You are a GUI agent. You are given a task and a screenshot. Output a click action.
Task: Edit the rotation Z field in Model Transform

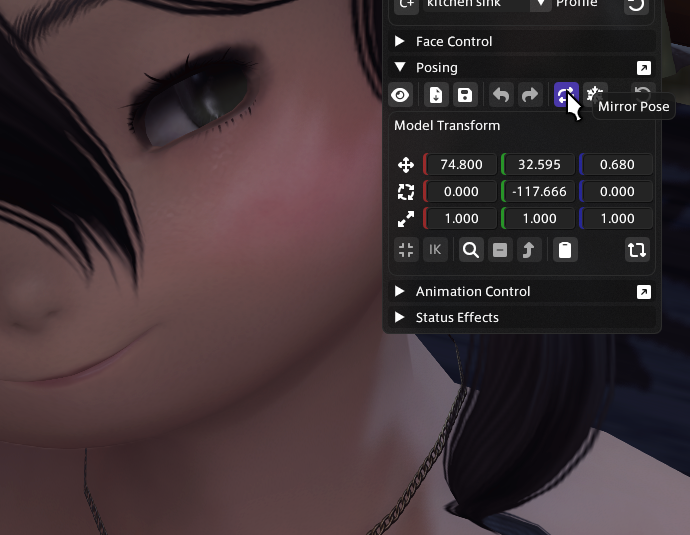click(617, 191)
